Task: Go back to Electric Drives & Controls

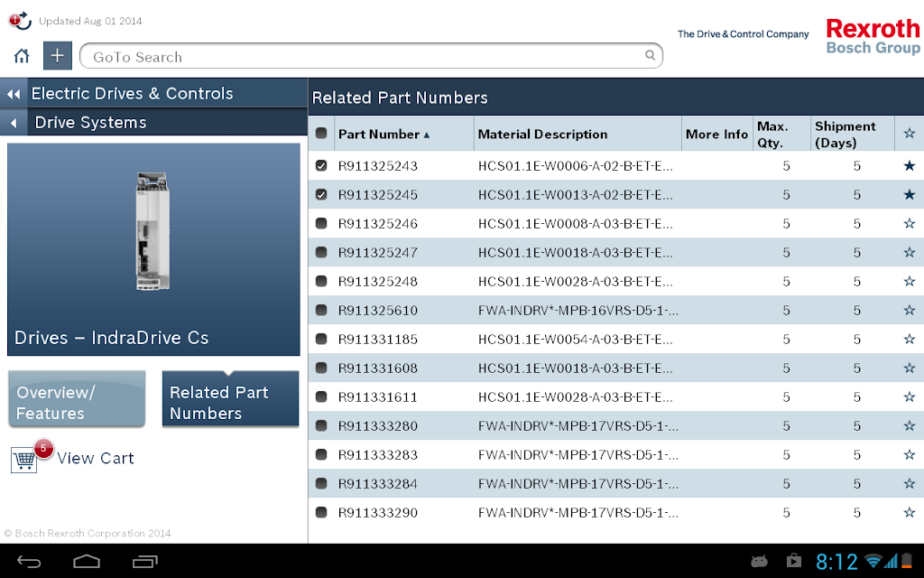Action: [x=153, y=93]
